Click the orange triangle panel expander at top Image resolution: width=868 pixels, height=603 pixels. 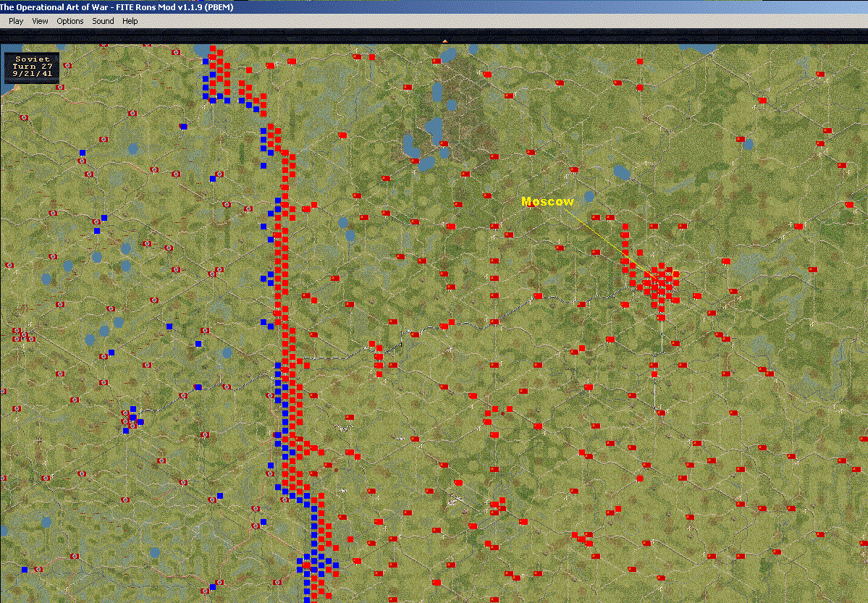tap(444, 41)
